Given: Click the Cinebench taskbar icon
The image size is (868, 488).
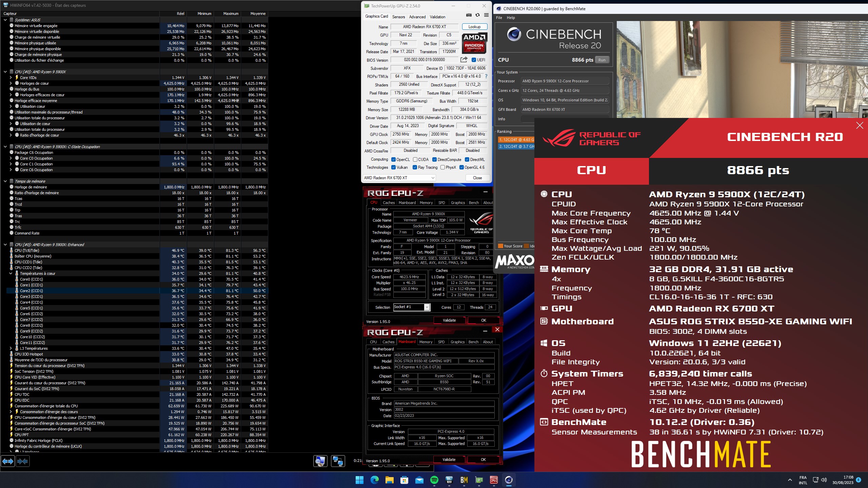Looking at the screenshot, I should click(x=509, y=480).
